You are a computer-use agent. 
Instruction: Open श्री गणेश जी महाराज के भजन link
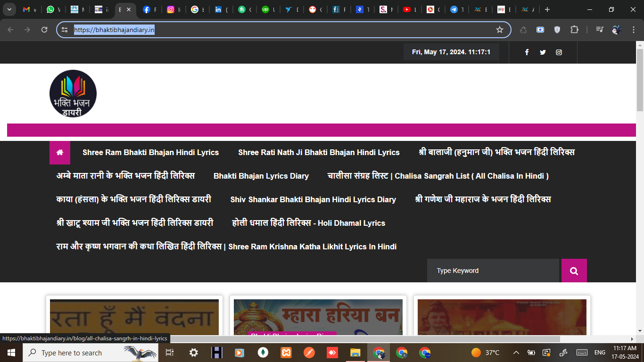pyautogui.click(x=483, y=199)
